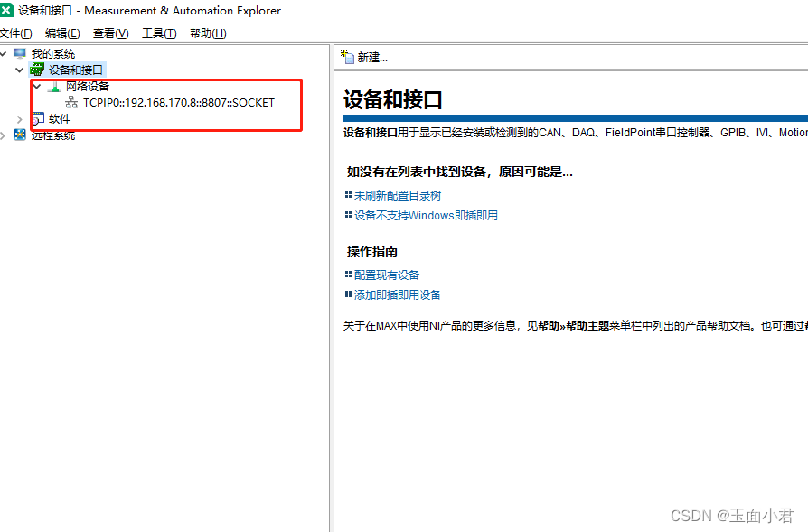
Task: Select the 远程系统 tree item label
Action: click(53, 135)
